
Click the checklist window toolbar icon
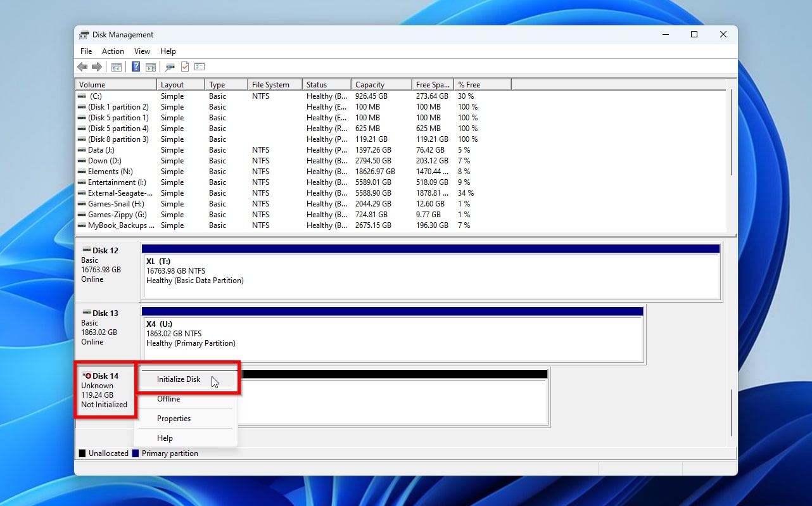[200, 67]
